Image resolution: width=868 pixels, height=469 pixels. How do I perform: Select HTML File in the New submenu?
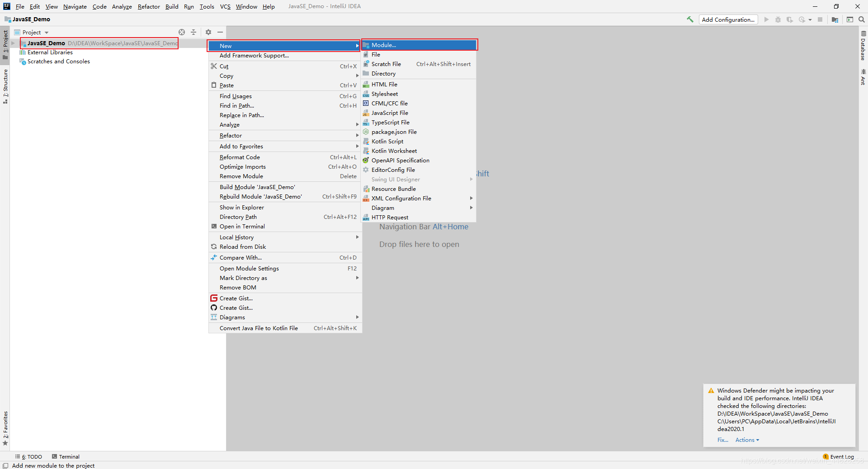pos(419,85)
